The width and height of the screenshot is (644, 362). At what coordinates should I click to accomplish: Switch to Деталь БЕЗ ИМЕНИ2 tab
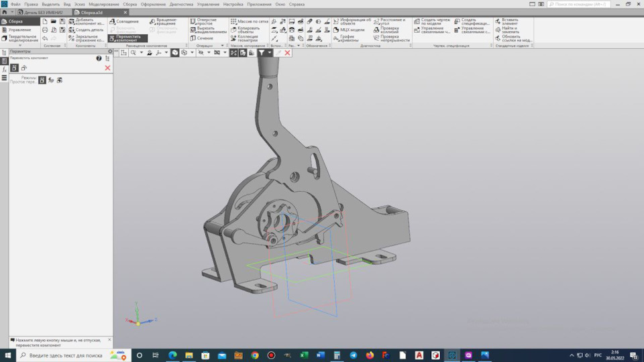(43, 12)
